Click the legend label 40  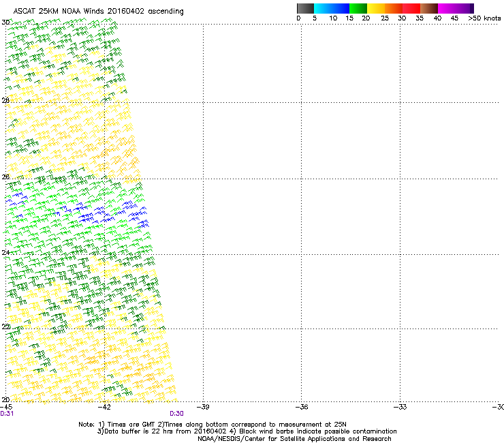(x=437, y=18)
